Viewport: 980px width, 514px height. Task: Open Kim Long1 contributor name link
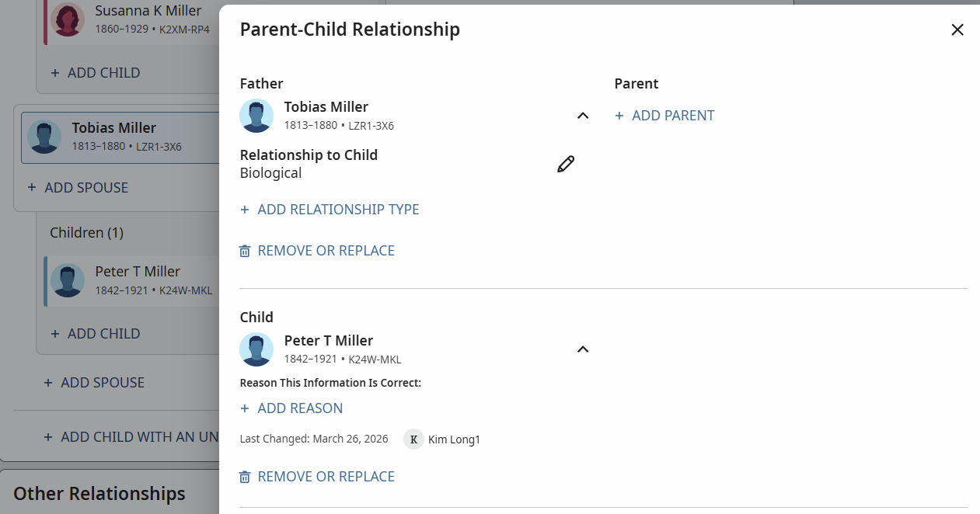(454, 439)
